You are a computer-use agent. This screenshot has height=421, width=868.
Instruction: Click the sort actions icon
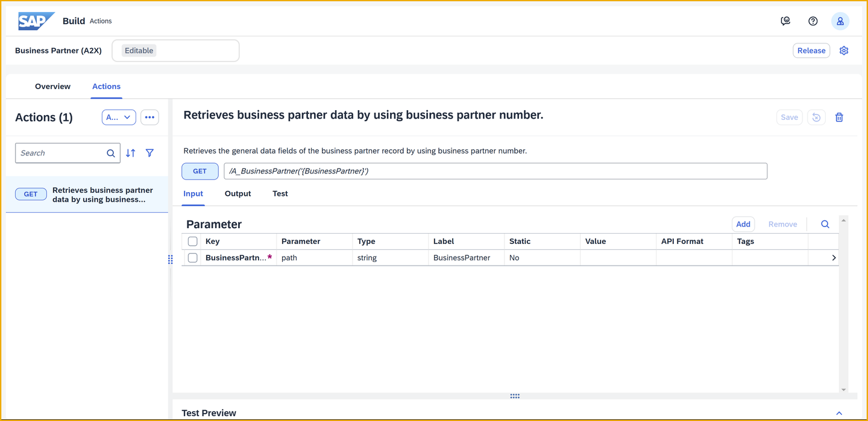point(131,153)
